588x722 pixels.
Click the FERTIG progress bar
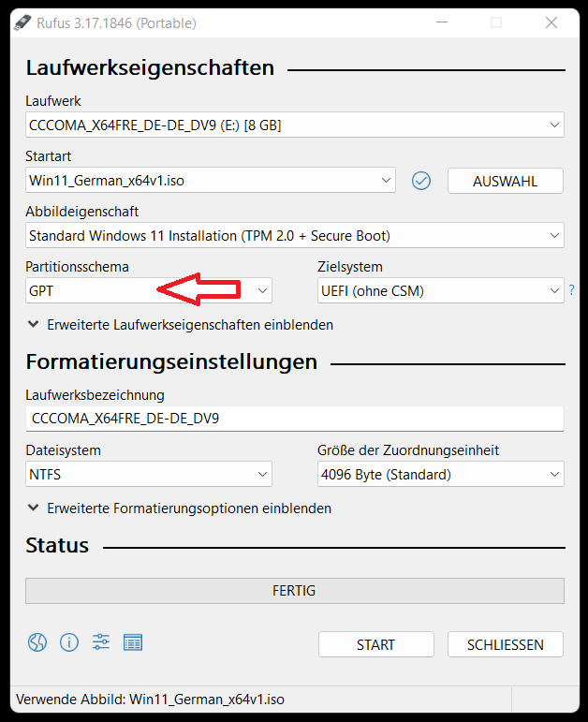(x=295, y=591)
